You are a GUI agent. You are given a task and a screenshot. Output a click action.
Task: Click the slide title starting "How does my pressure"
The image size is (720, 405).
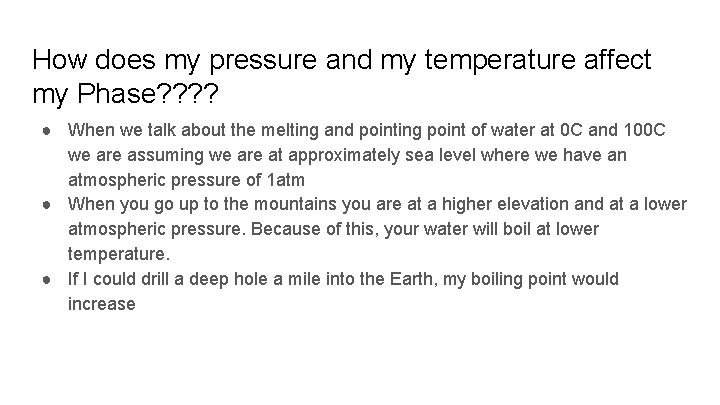pos(341,60)
